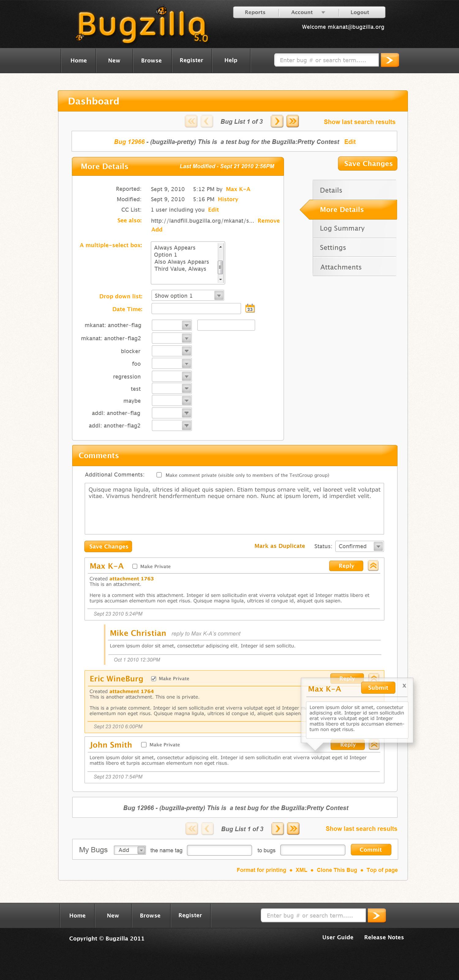Open addl: another-flag dropdown
This screenshot has height=980, width=459.
pos(172,413)
